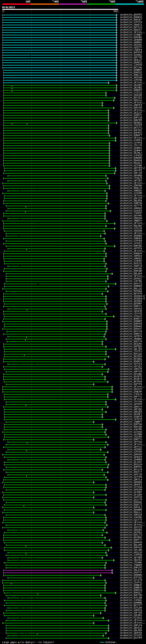Select the UniRef100_B9RXJ9 label
This screenshot has height=644, width=146.
131,75
